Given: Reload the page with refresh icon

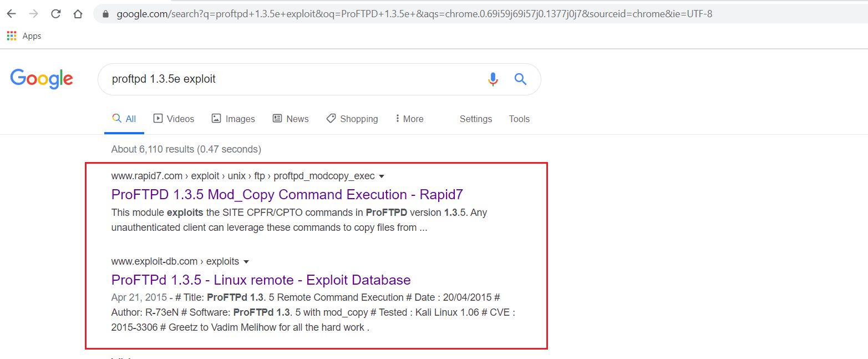Looking at the screenshot, I should tap(56, 14).
